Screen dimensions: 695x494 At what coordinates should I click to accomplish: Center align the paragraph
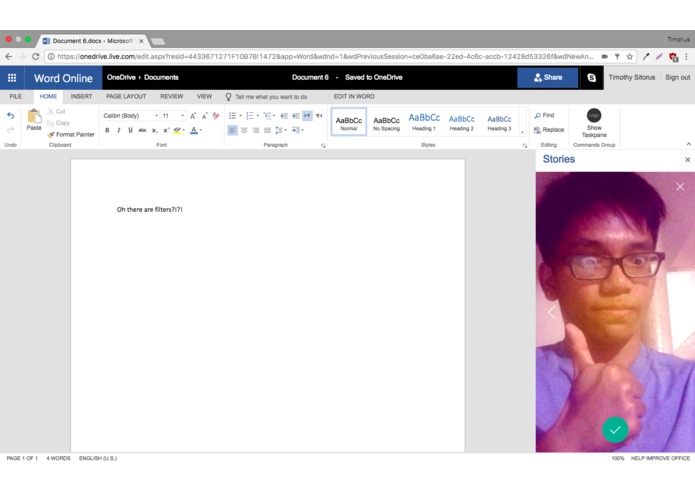click(x=244, y=130)
